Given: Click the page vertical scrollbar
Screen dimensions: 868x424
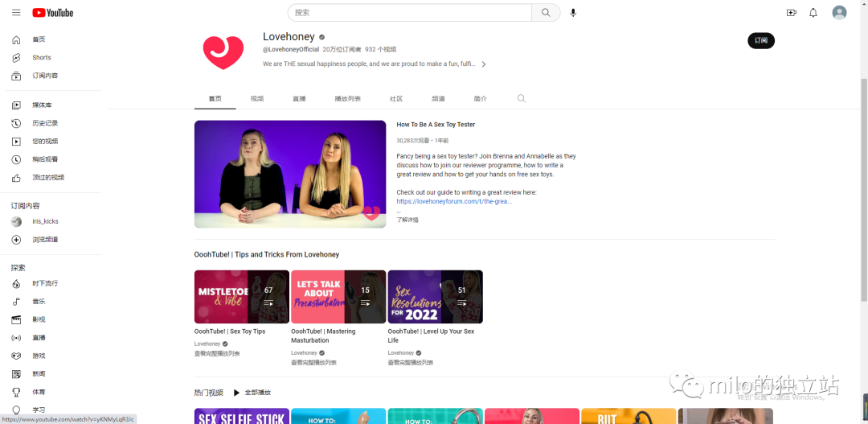Looking at the screenshot, I should 864,190.
